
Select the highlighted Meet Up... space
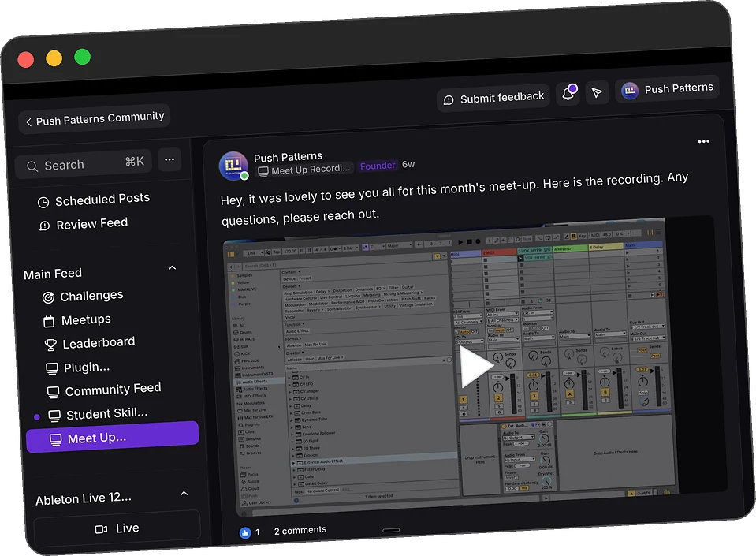click(113, 437)
